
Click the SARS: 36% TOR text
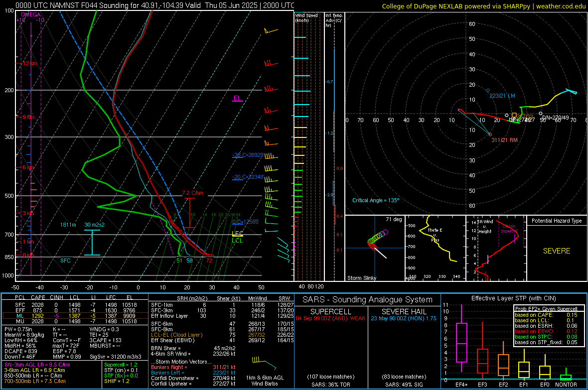pyautogui.click(x=330, y=385)
